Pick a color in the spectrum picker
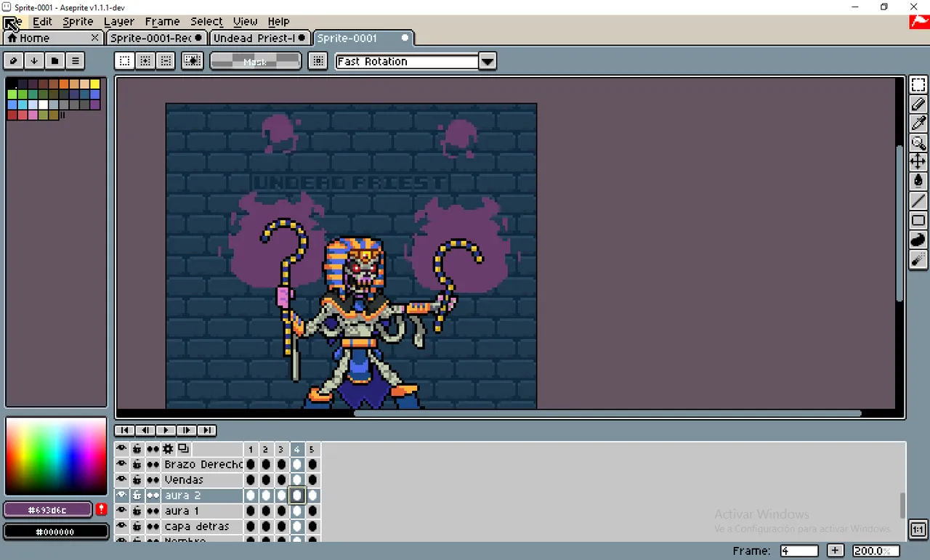This screenshot has width=930, height=560. click(56, 456)
